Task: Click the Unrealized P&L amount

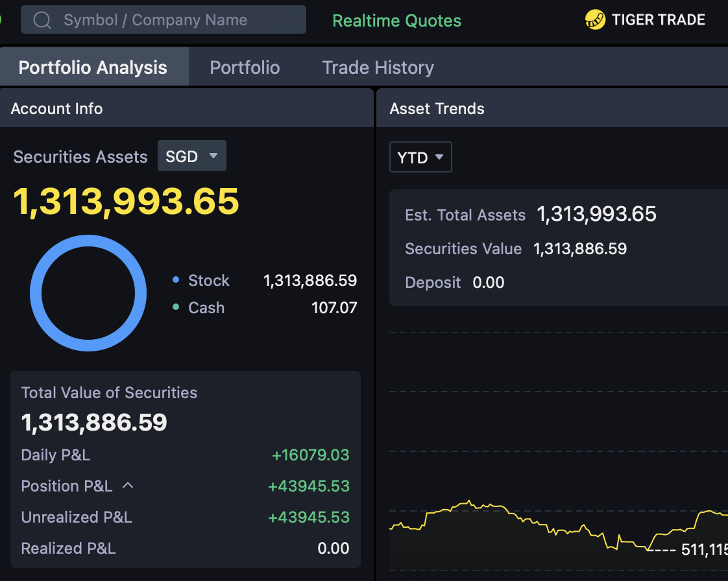Action: click(309, 517)
